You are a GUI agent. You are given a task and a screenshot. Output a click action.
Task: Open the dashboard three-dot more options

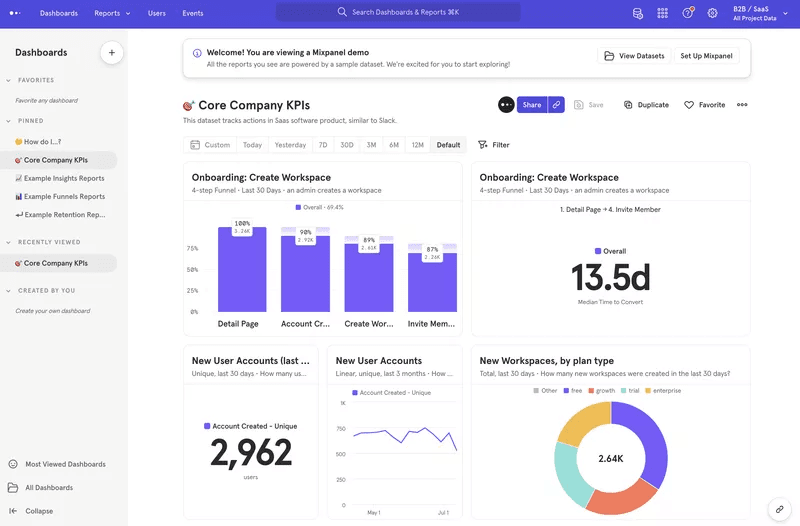tap(742, 105)
